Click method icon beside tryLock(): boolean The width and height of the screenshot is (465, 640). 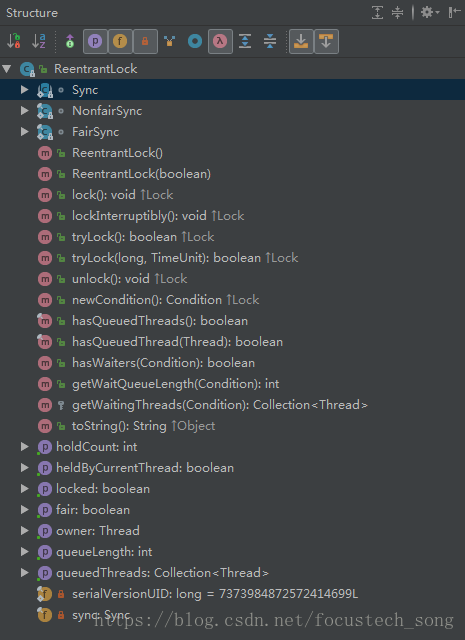[45, 237]
